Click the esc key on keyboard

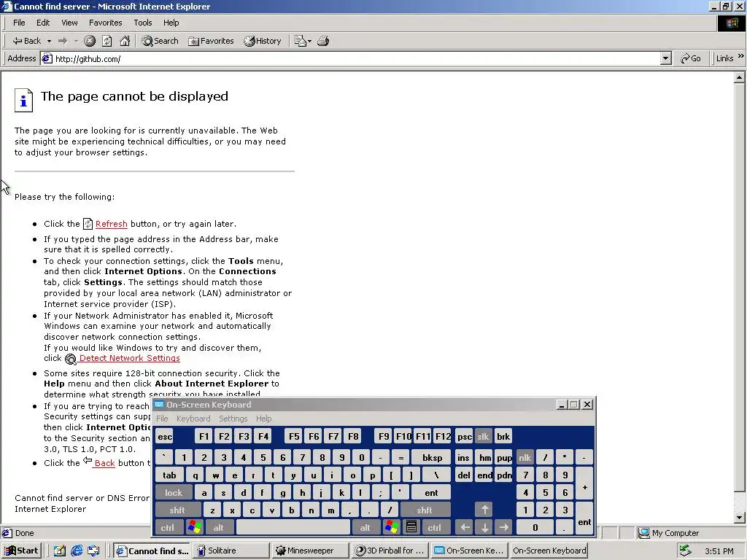tap(165, 436)
